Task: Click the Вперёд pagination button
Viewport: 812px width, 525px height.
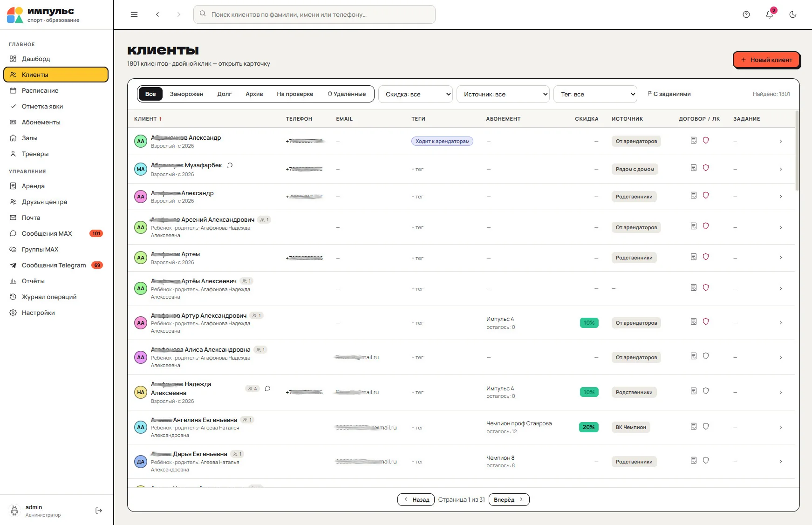Action: pyautogui.click(x=509, y=500)
